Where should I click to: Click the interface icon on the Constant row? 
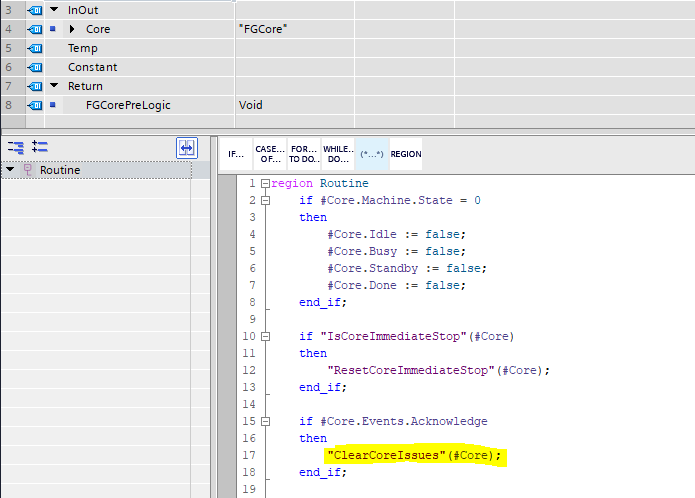[36, 67]
